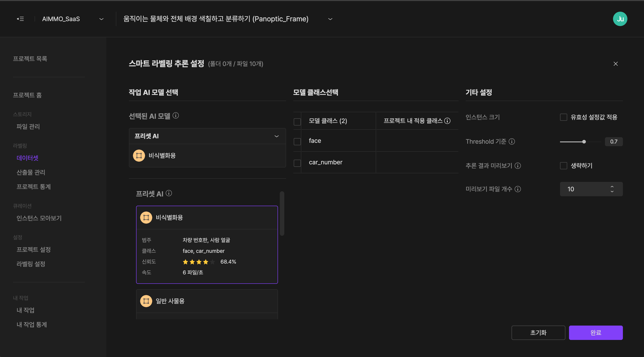644x357 pixels.
Task: Click the orange icon on 비식별화용 preset card
Action: [146, 218]
